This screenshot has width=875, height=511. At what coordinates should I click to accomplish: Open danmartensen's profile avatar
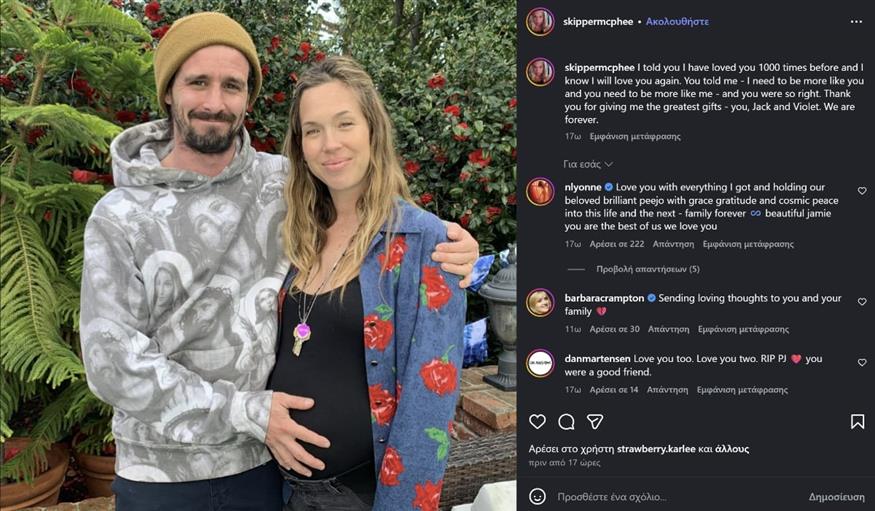click(x=540, y=363)
